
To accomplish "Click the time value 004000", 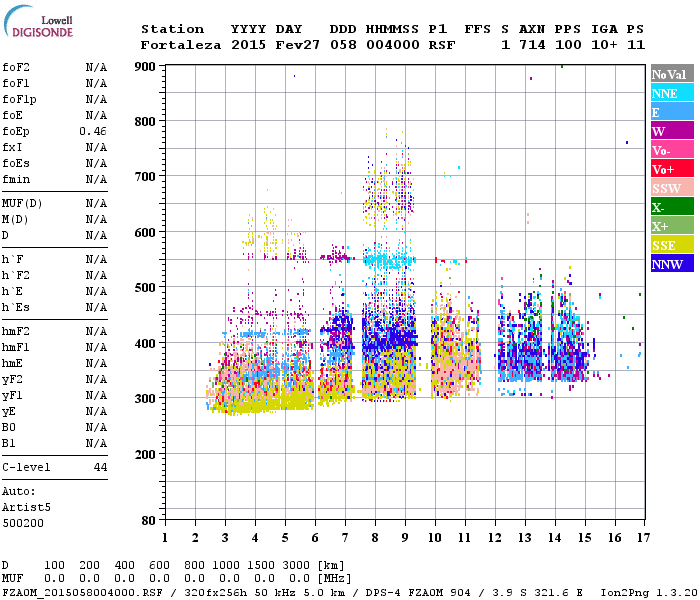I will (393, 45).
